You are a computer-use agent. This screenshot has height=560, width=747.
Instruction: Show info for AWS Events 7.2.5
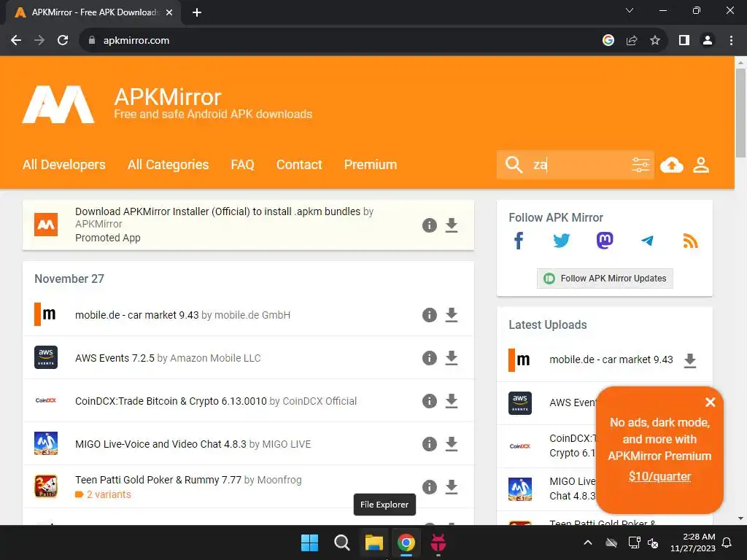coord(429,358)
